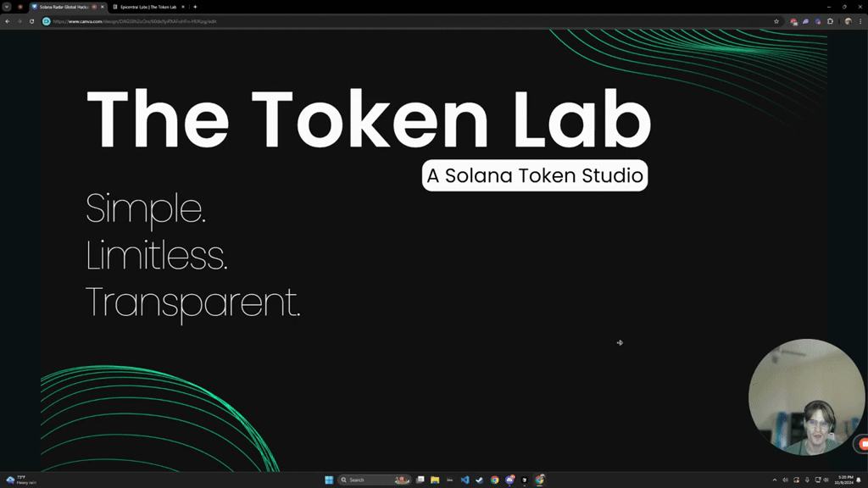Image resolution: width=868 pixels, height=488 pixels.
Task: Open the notifications bell
Action: click(860, 480)
